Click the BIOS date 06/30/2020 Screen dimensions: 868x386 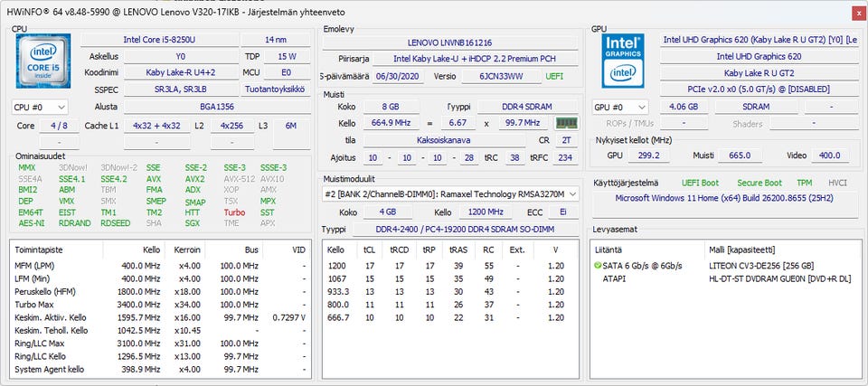coord(399,77)
